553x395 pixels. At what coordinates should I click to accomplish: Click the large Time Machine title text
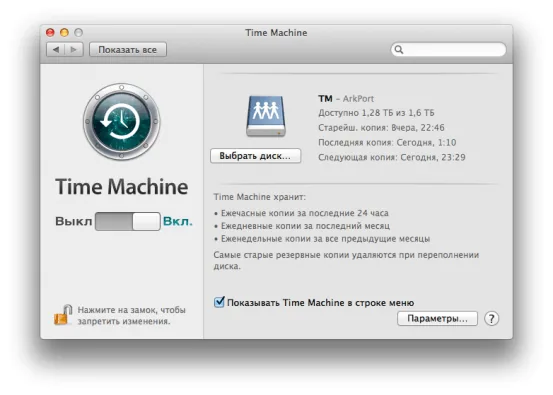click(x=121, y=187)
